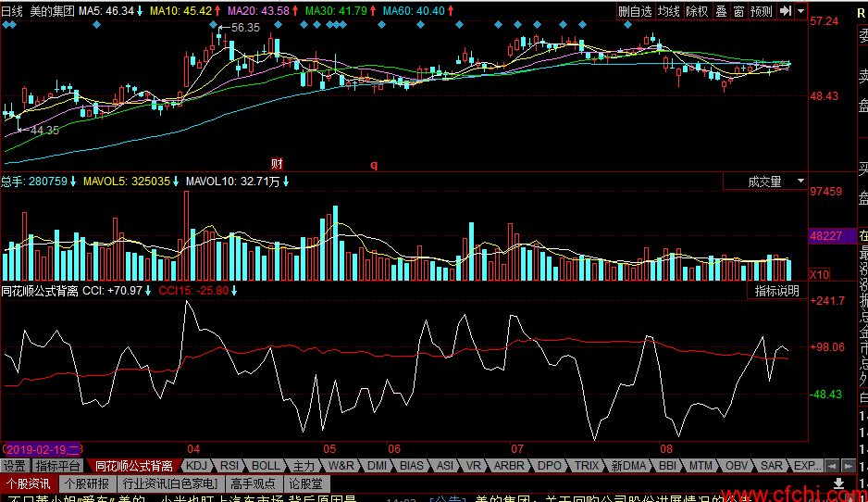Click the MAVOL5: 325035 label

point(127,182)
